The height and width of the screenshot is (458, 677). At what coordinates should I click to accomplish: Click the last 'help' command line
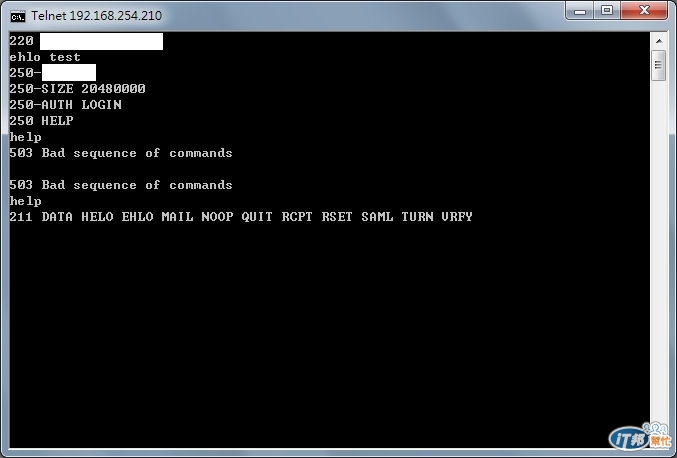click(x=25, y=201)
